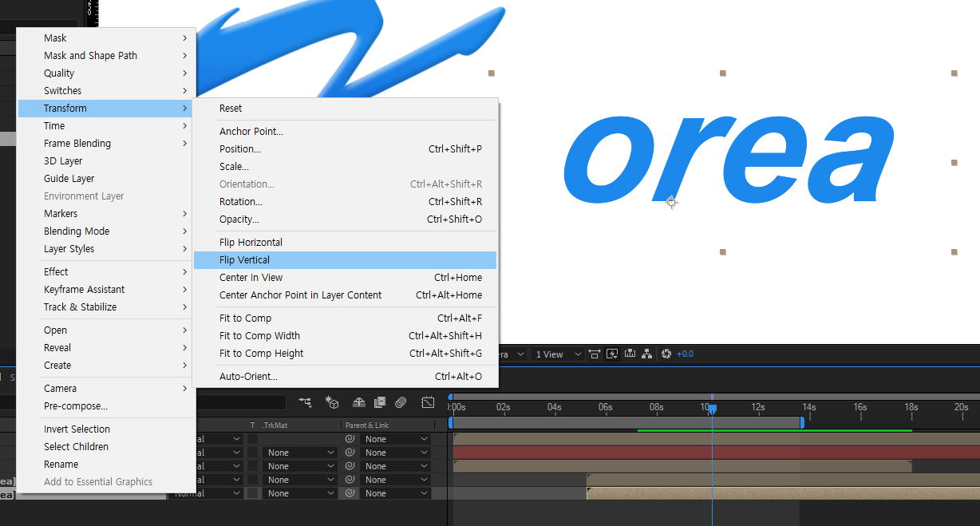Expand the Layer Styles submenu

pyautogui.click(x=106, y=248)
